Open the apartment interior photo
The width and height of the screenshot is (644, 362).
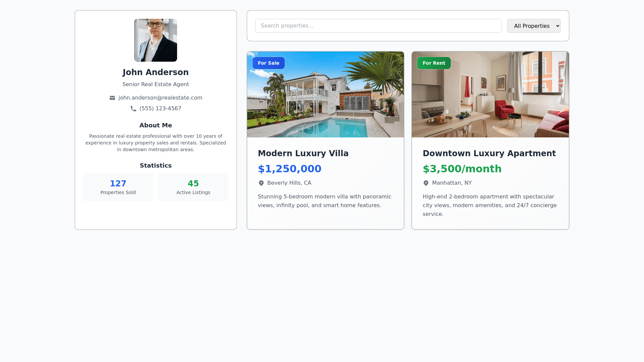[490, 95]
